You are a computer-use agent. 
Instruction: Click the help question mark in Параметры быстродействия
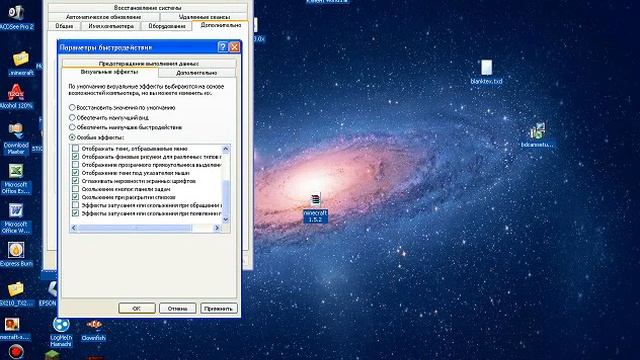tap(222, 47)
